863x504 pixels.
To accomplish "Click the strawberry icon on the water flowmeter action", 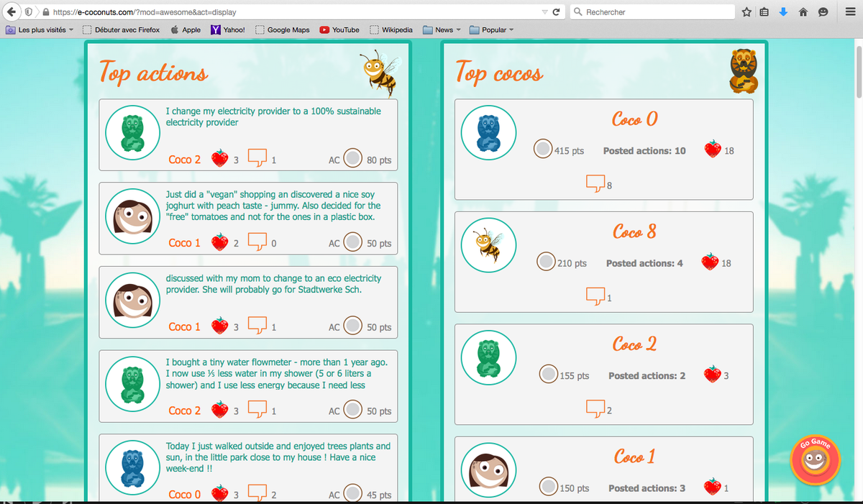I will [219, 410].
